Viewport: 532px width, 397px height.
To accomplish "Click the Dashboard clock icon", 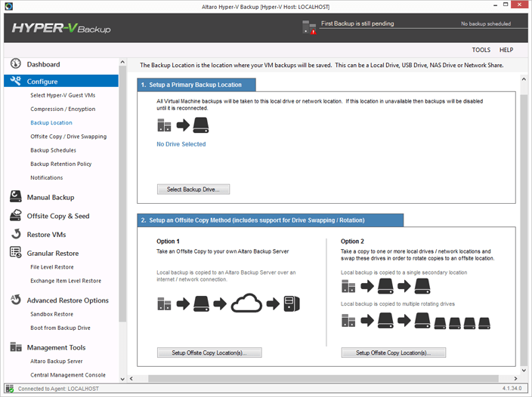I will tap(15, 65).
